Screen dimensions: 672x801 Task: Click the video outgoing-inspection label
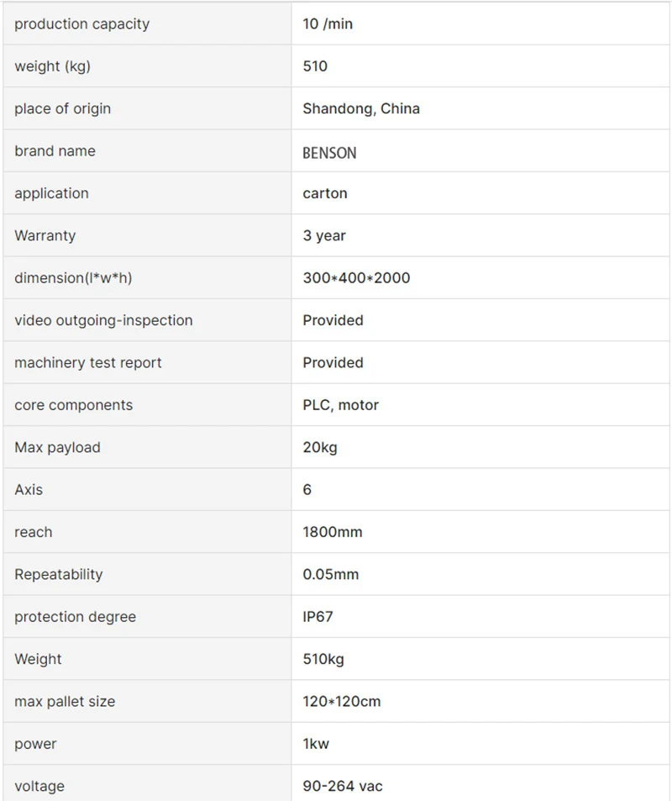coord(103,320)
